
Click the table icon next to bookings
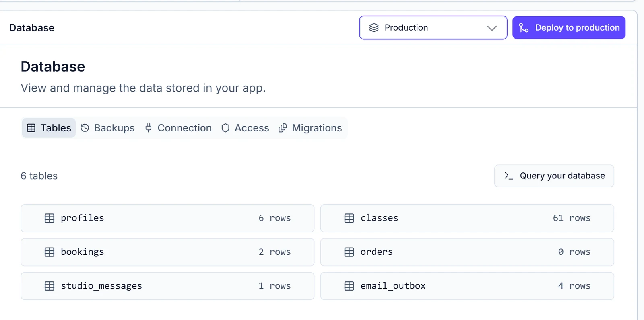(x=50, y=252)
